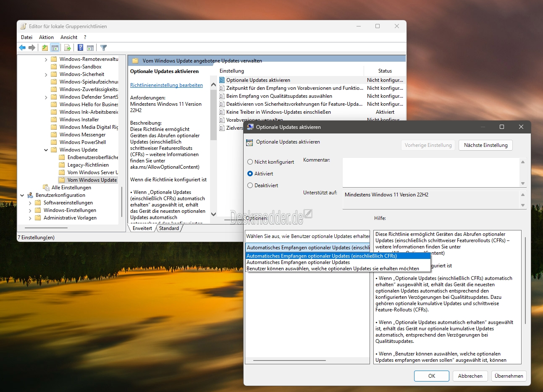This screenshot has height=392, width=543.
Task: Click the Kommentar text field
Action: tap(431, 172)
